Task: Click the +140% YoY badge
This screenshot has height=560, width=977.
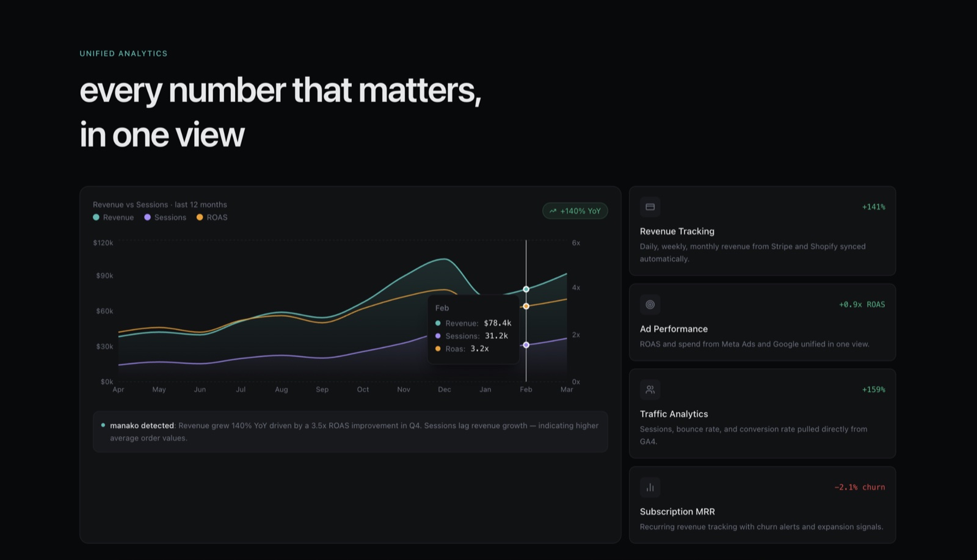Action: [575, 211]
